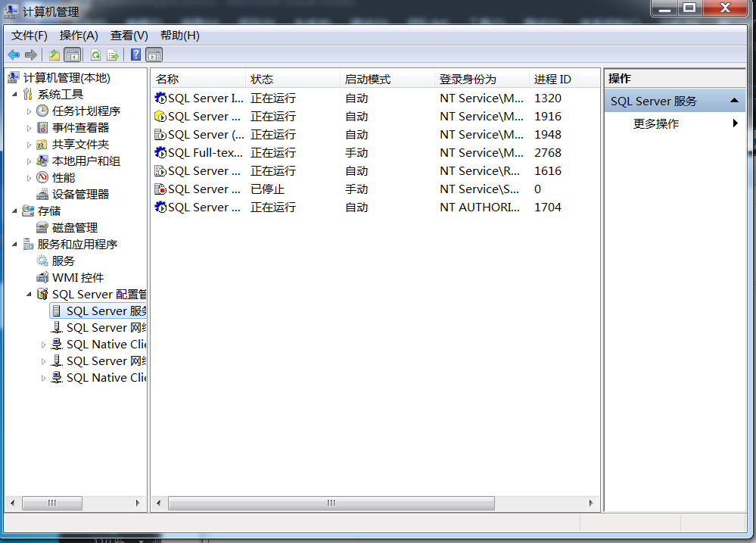Screen dimensions: 756x543
Task: Sort by the 名称 column header
Action: tap(198, 80)
